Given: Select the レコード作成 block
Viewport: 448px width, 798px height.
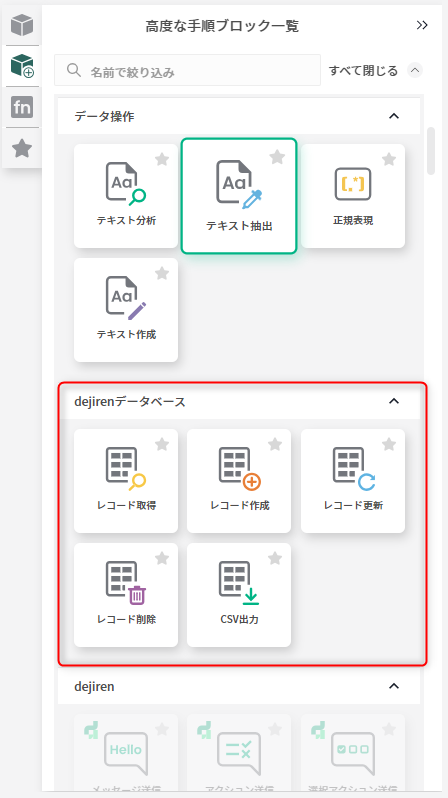Looking at the screenshot, I should pos(239,481).
